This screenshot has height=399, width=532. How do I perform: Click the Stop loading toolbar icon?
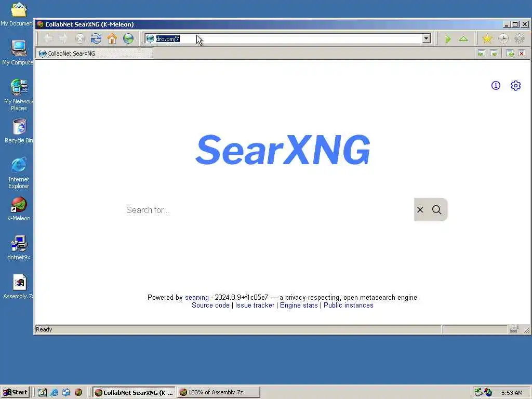click(79, 38)
